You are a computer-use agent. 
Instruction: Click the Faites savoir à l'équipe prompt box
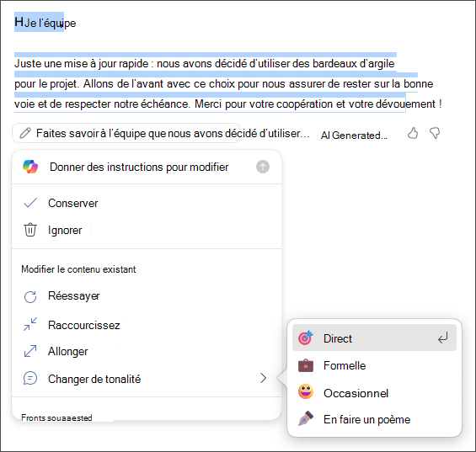126,133
